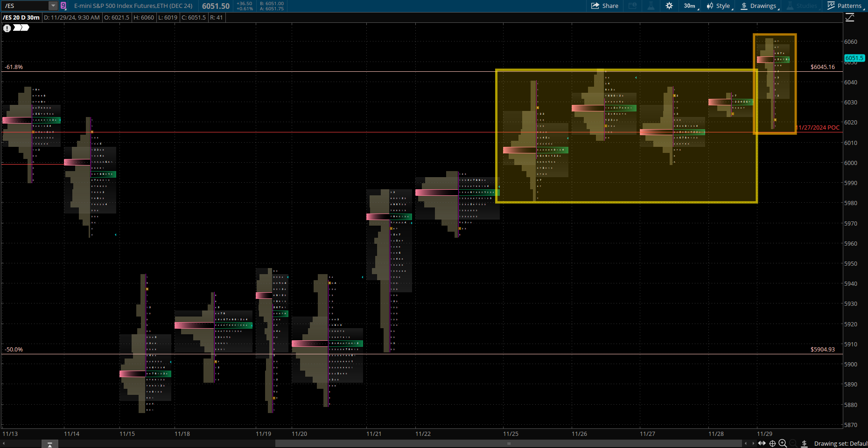Click the 11/22 profile pink POC bar
Viewport: 868px width, 448px height.
[x=437, y=193]
